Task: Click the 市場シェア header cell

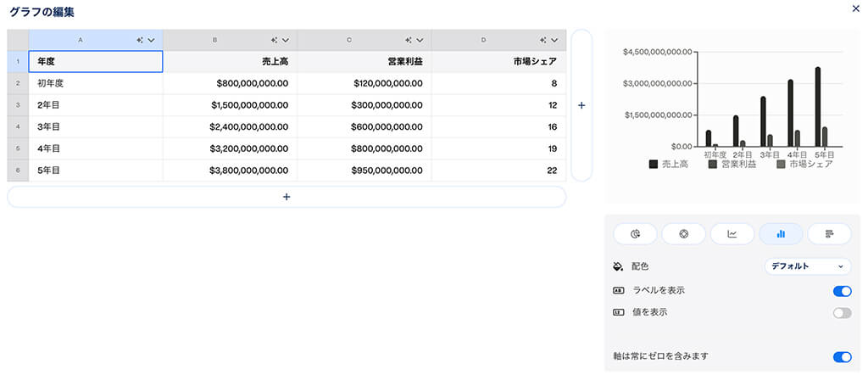Action: (x=498, y=61)
